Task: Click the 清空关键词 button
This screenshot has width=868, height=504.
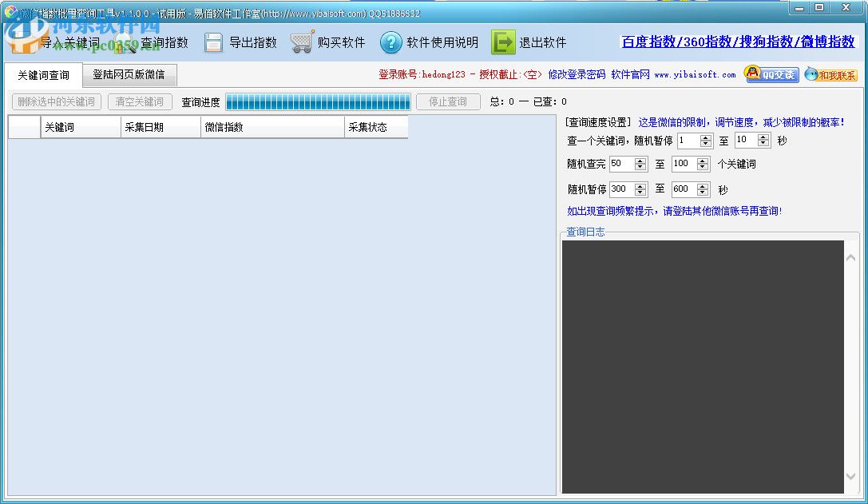Action: click(x=140, y=102)
